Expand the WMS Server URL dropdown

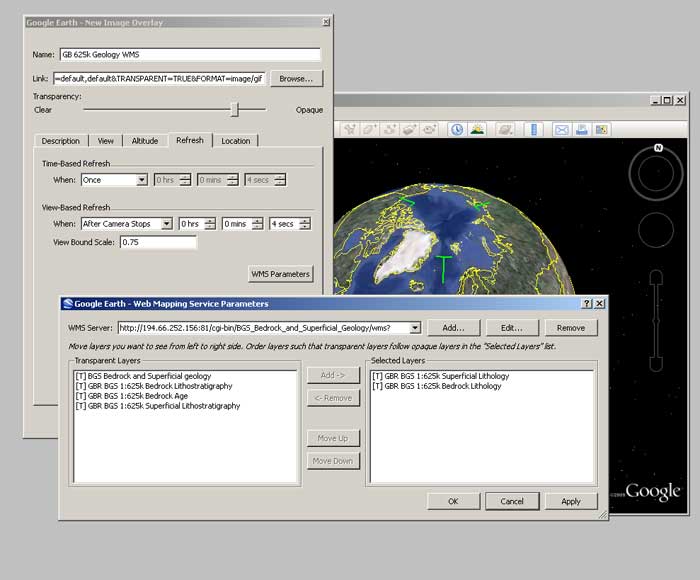[415, 328]
